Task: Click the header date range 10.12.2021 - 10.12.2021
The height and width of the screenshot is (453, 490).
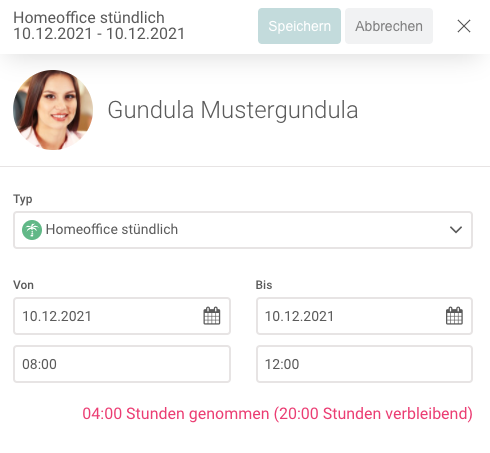Action: click(99, 34)
